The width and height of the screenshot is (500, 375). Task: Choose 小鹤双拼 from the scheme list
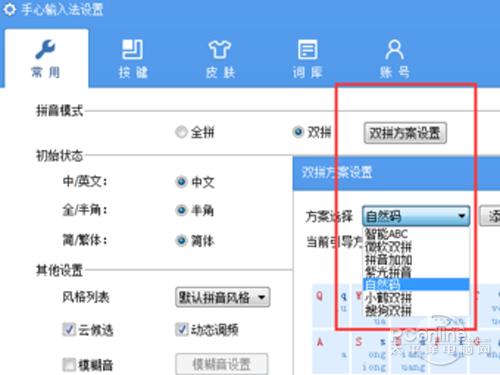click(416, 298)
